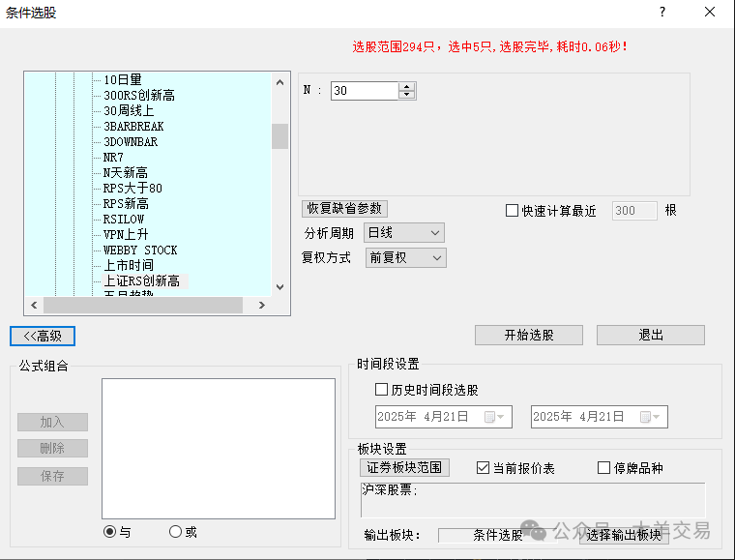
Task: Click the 沪深股票 range text box
Action: tap(533, 500)
